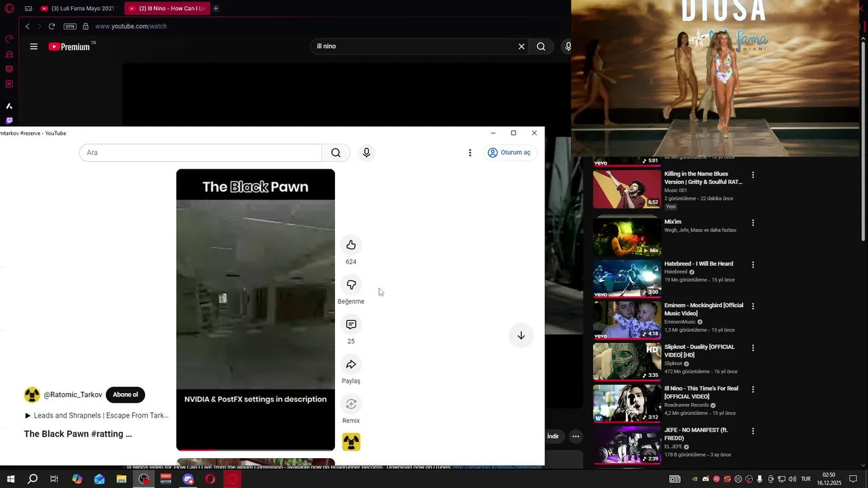Open the Mix'im playlist thumbnail
Viewport: 868px width, 488px height.
click(627, 237)
